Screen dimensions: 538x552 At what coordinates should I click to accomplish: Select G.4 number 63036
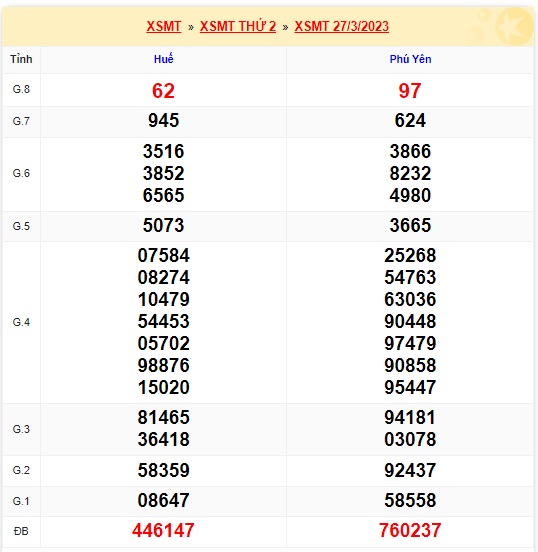(x=410, y=299)
